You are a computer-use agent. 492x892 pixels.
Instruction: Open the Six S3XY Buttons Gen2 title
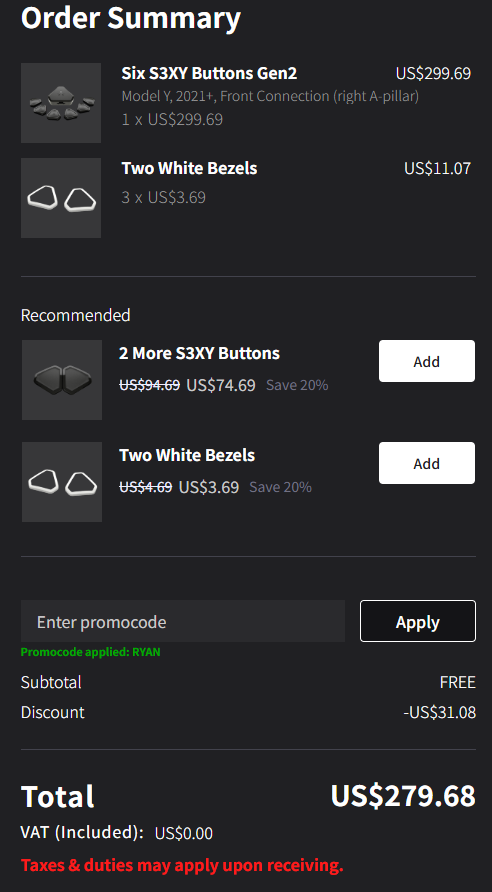(209, 73)
